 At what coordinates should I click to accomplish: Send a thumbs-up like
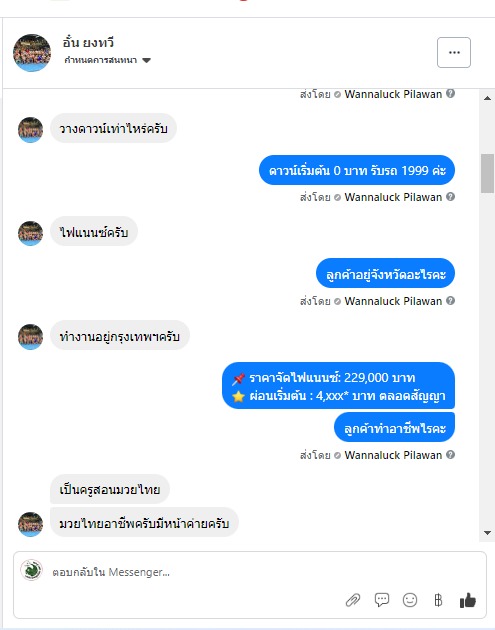tap(468, 600)
